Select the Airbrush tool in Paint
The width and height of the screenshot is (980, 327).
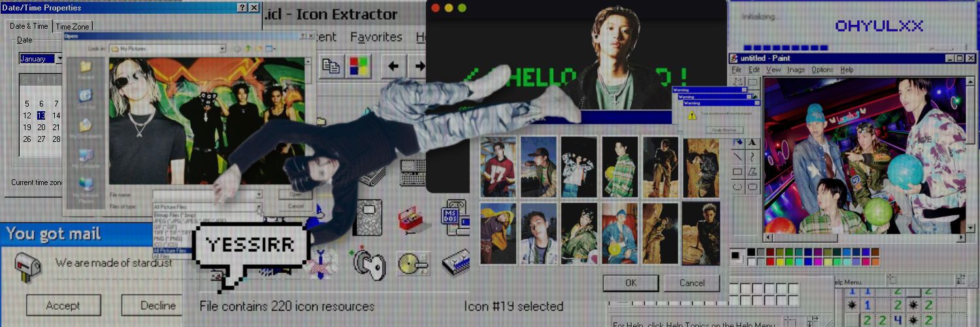point(738,141)
